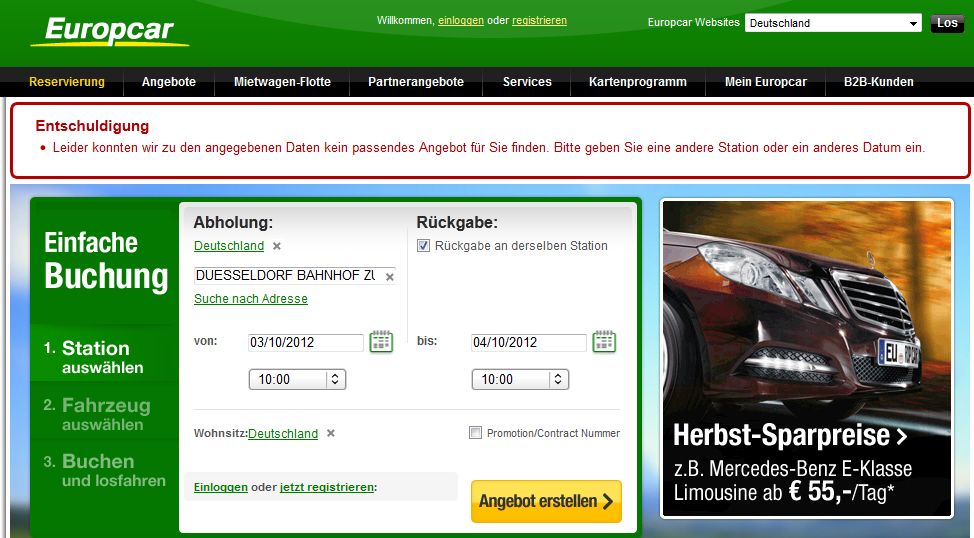Click the pickup date field 03/10/2012

tap(306, 343)
